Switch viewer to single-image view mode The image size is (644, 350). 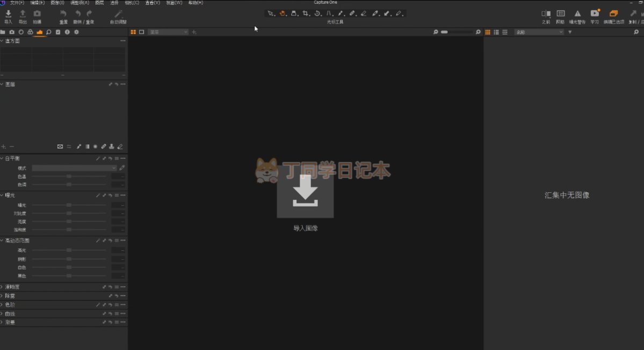point(142,32)
